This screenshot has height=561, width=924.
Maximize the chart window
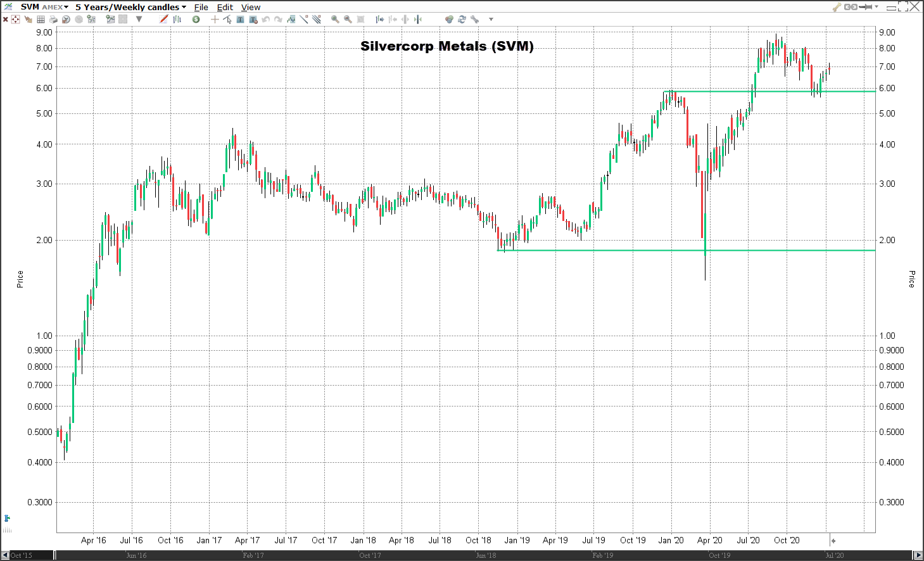point(903,6)
